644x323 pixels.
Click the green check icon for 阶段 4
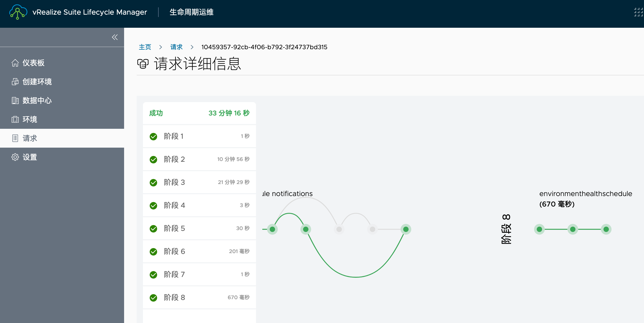(153, 205)
